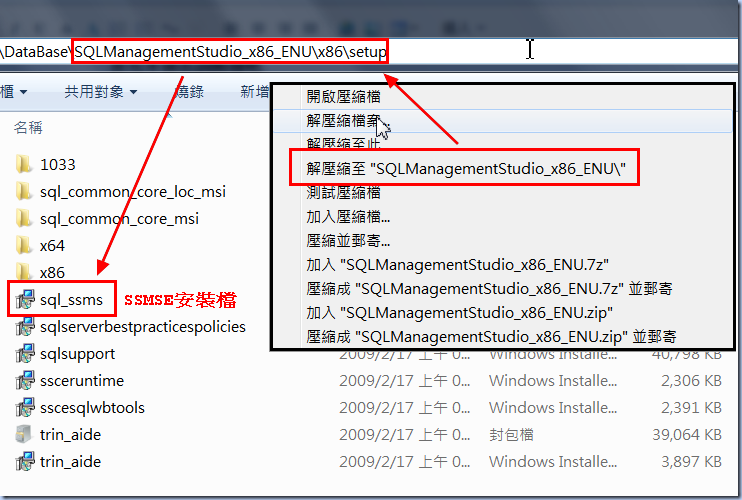The image size is (742, 500).
Task: Open sql_common_core_msi folder icon
Action: point(24,219)
